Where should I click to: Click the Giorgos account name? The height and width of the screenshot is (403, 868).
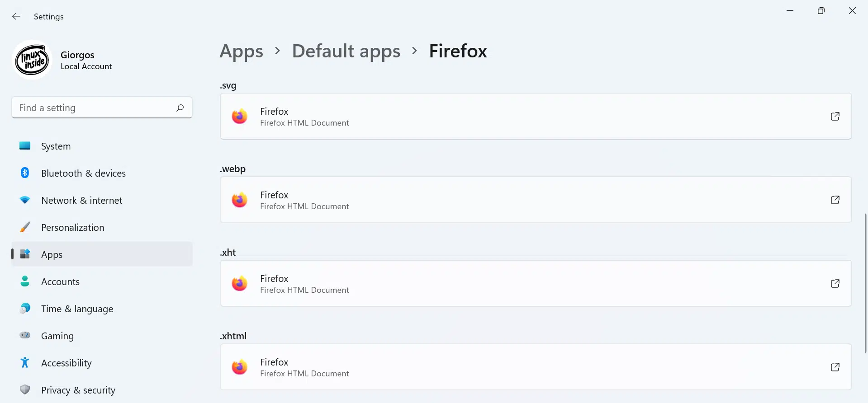point(77,55)
